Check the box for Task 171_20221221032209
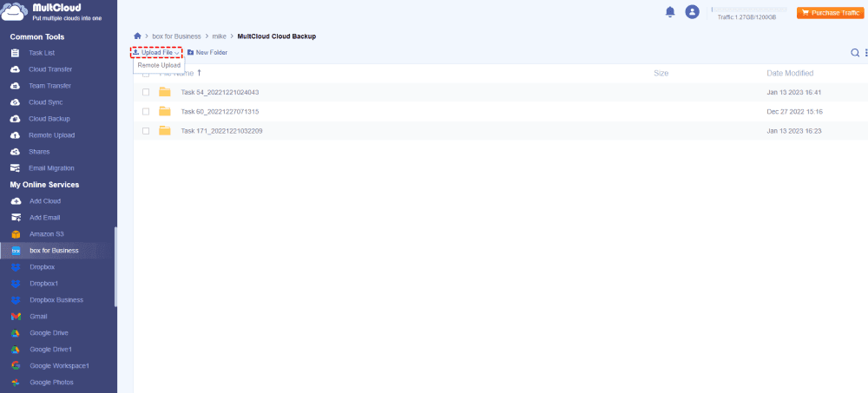The height and width of the screenshot is (393, 868). (146, 131)
